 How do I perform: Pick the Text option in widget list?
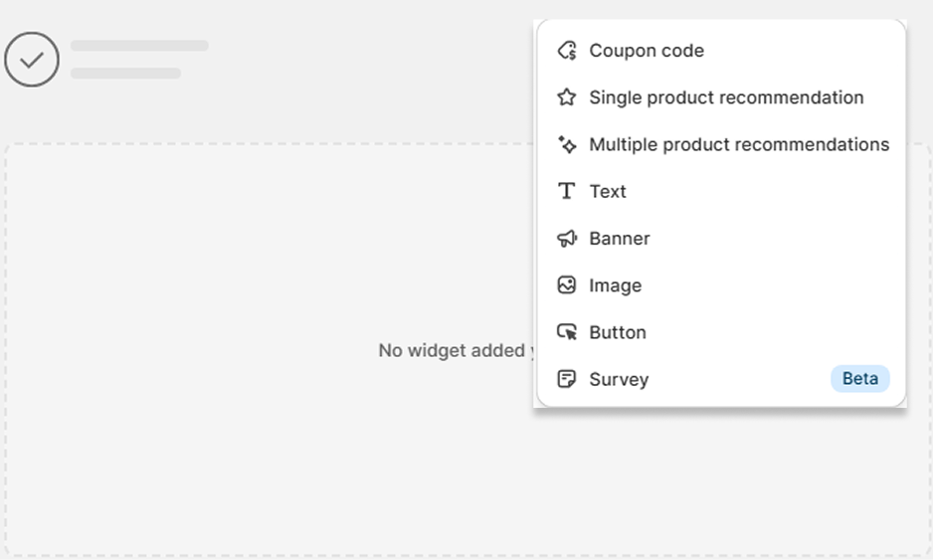pyautogui.click(x=608, y=191)
